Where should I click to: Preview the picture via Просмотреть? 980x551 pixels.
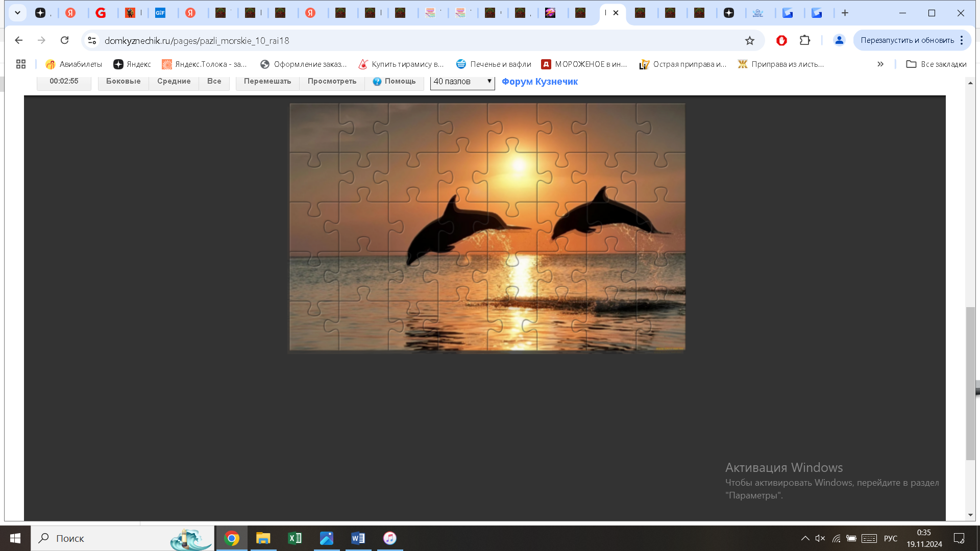(332, 81)
